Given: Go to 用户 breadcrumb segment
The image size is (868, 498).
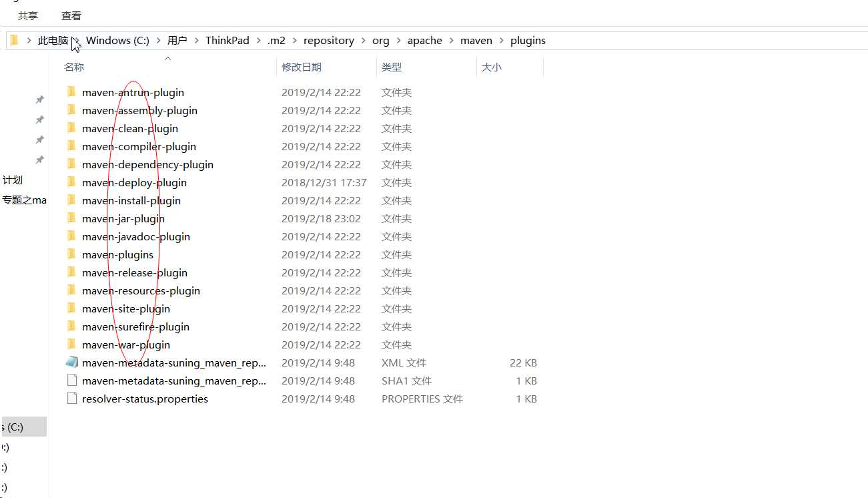Looking at the screenshot, I should [177, 41].
